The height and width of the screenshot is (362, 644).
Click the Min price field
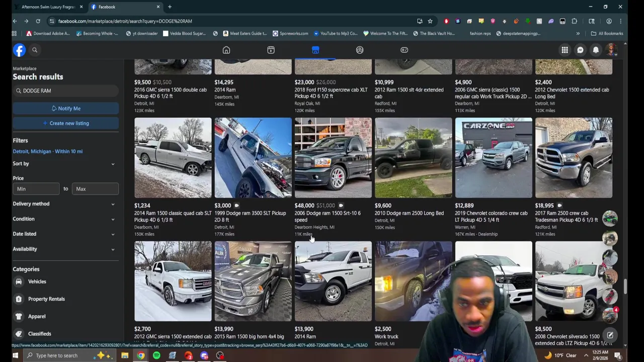pos(36,189)
